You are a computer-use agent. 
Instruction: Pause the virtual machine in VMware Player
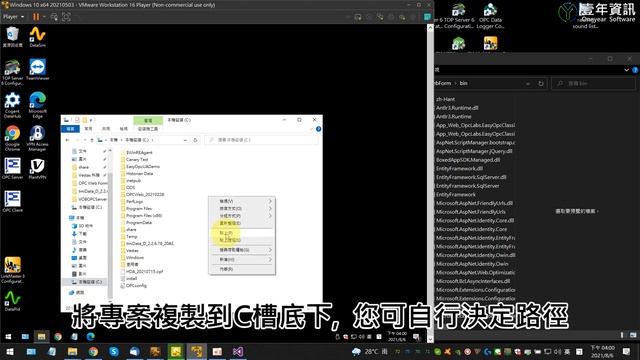click(36, 17)
